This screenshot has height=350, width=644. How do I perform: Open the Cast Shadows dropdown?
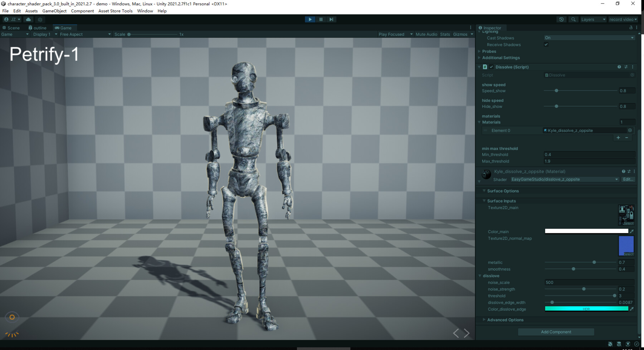pyautogui.click(x=589, y=38)
